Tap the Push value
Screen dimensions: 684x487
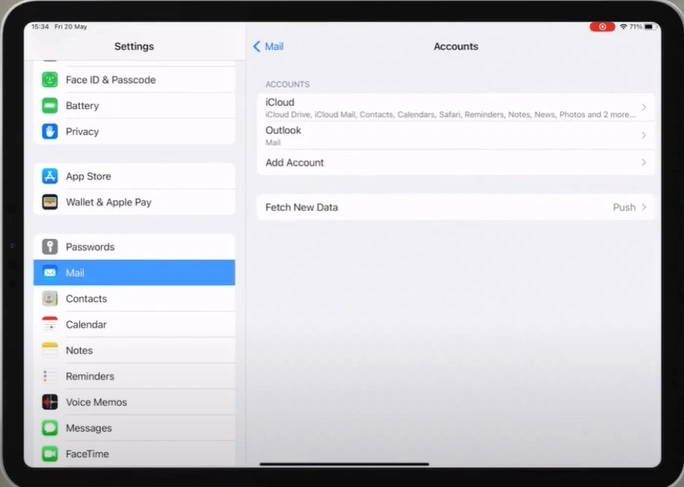[624, 207]
